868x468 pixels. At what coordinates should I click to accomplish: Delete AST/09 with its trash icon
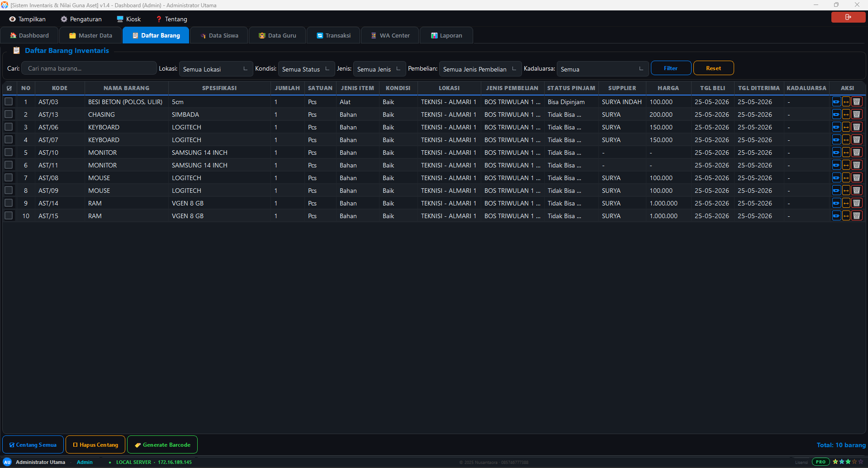tap(857, 191)
